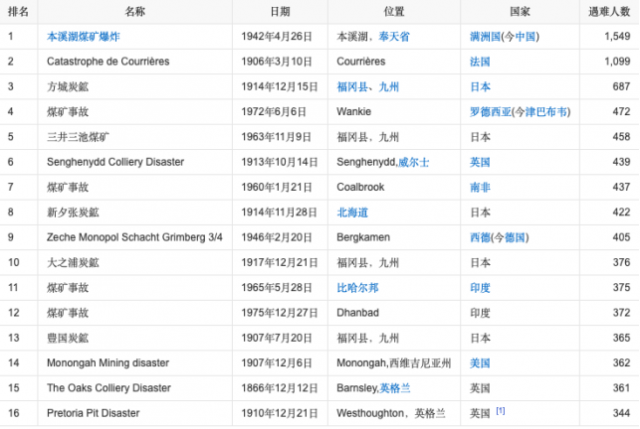
Task: Click the 日期 column header
Action: coord(280,12)
